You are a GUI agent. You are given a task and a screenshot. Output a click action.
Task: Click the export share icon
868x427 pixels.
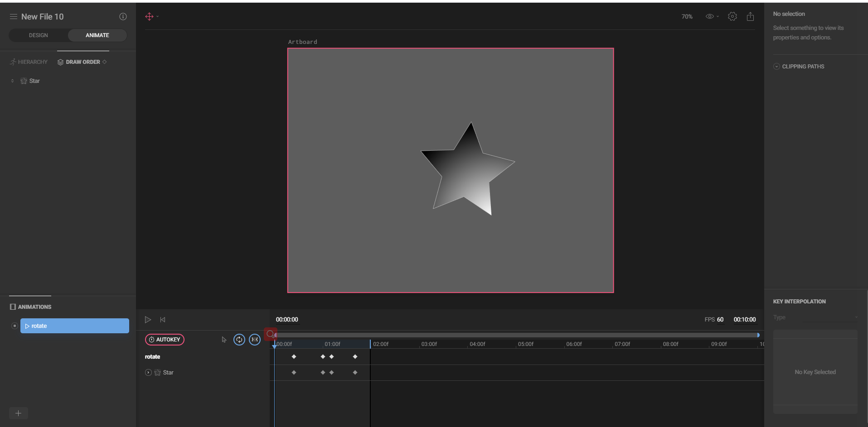tap(750, 17)
